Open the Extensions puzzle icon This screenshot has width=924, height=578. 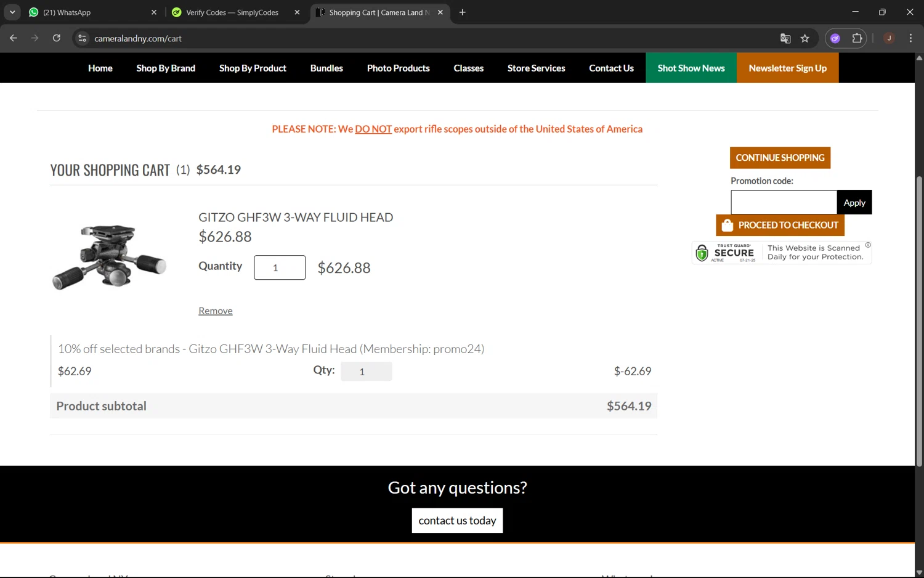coord(857,38)
